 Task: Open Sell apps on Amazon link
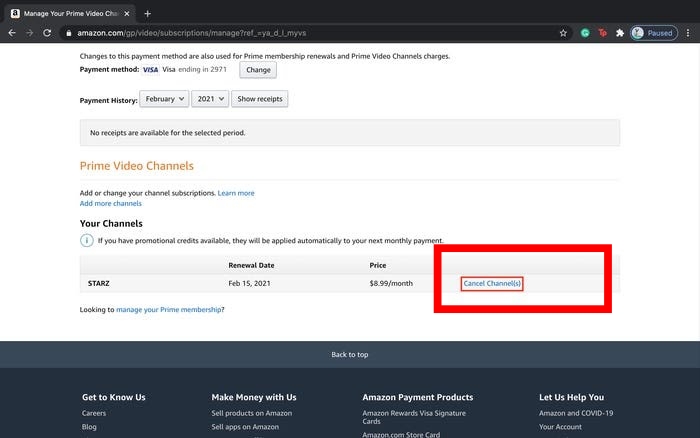pos(245,426)
